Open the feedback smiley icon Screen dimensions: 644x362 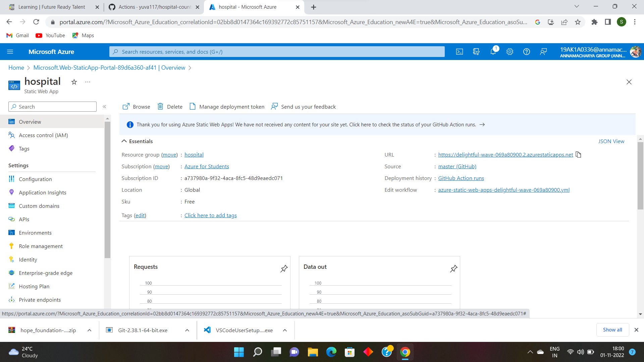pyautogui.click(x=543, y=52)
